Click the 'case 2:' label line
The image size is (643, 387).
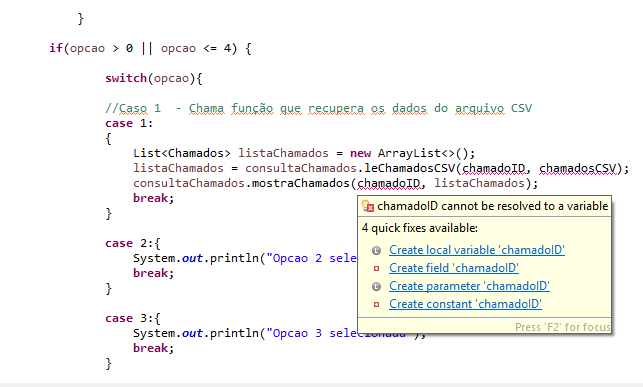point(132,244)
